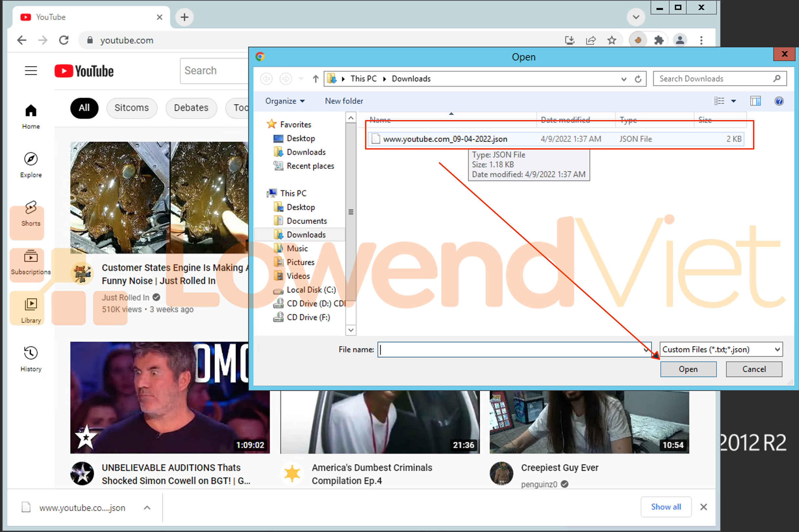Screen dimensions: 799x532
Task: Click the YouTube hamburger guide menu icon
Action: (31, 71)
